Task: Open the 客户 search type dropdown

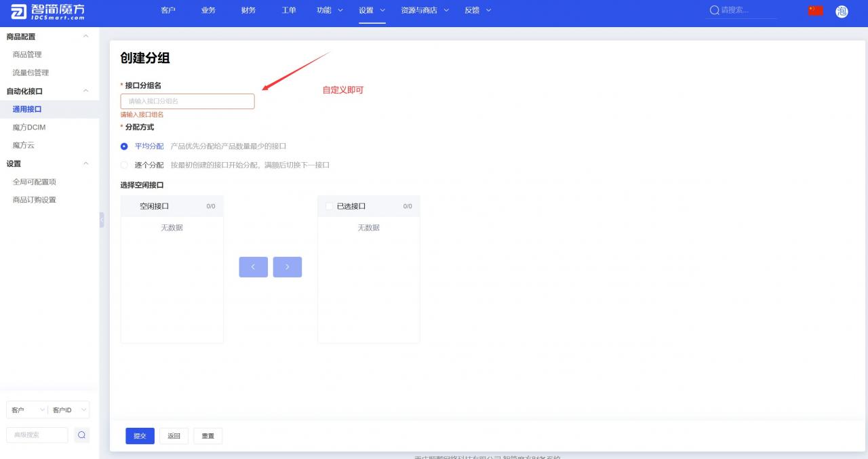Action: point(27,410)
